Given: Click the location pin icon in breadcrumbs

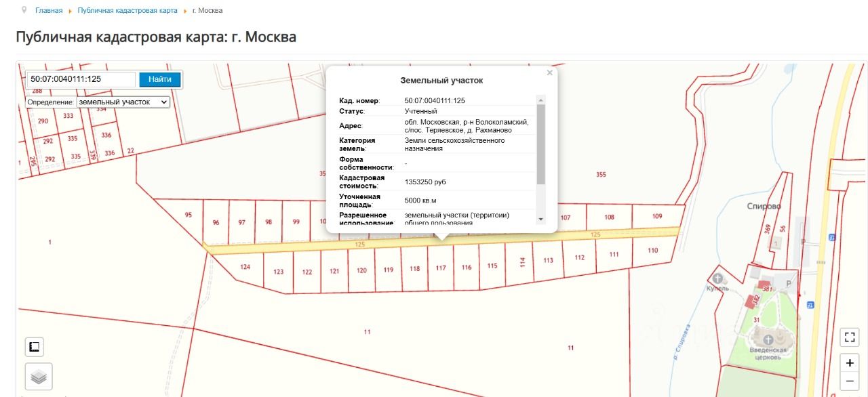Looking at the screenshot, I should point(25,10).
